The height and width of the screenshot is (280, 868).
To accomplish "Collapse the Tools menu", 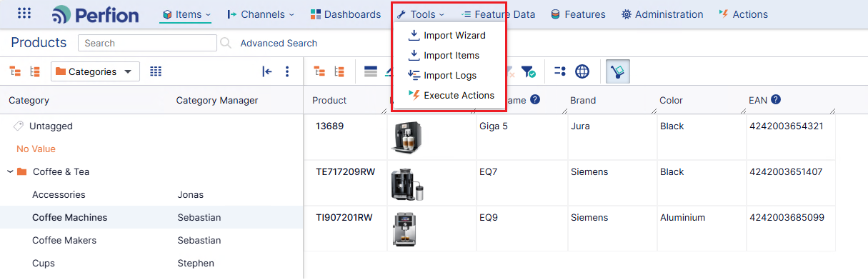I will click(x=421, y=14).
